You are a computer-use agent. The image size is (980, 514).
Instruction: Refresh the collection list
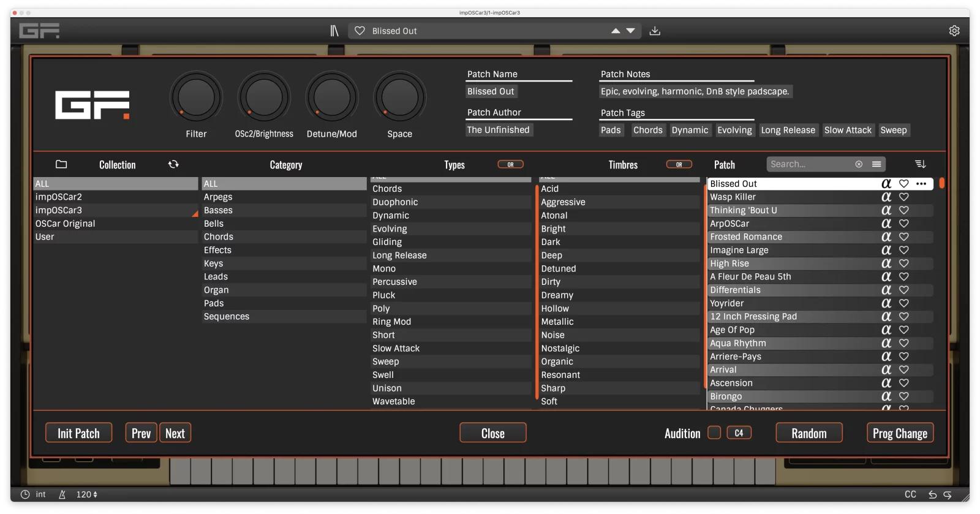point(174,164)
